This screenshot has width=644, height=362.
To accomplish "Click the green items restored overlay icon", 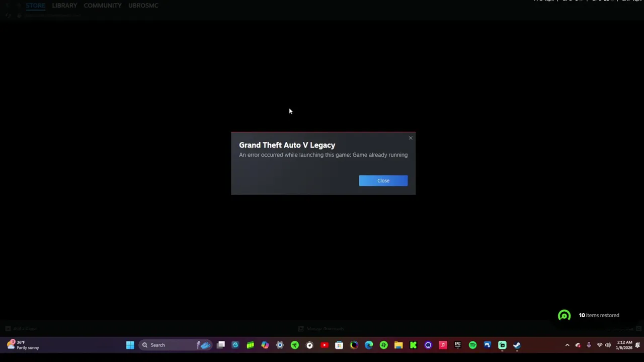I will coord(564,315).
